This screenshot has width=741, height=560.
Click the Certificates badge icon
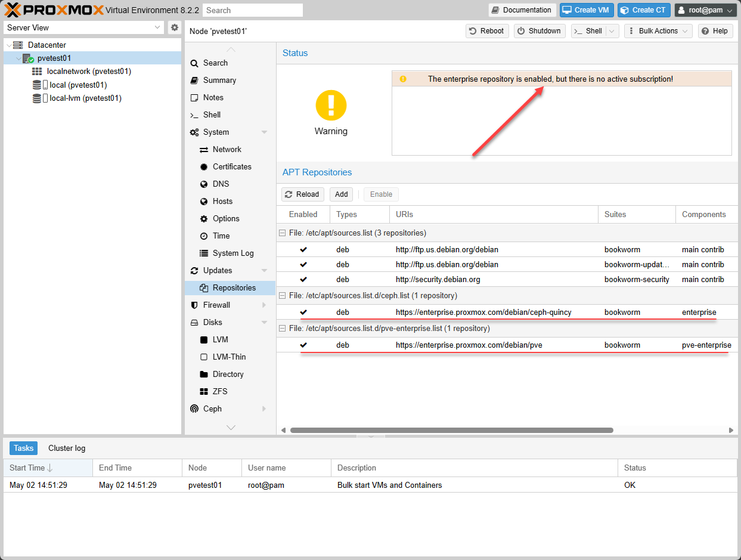click(204, 167)
